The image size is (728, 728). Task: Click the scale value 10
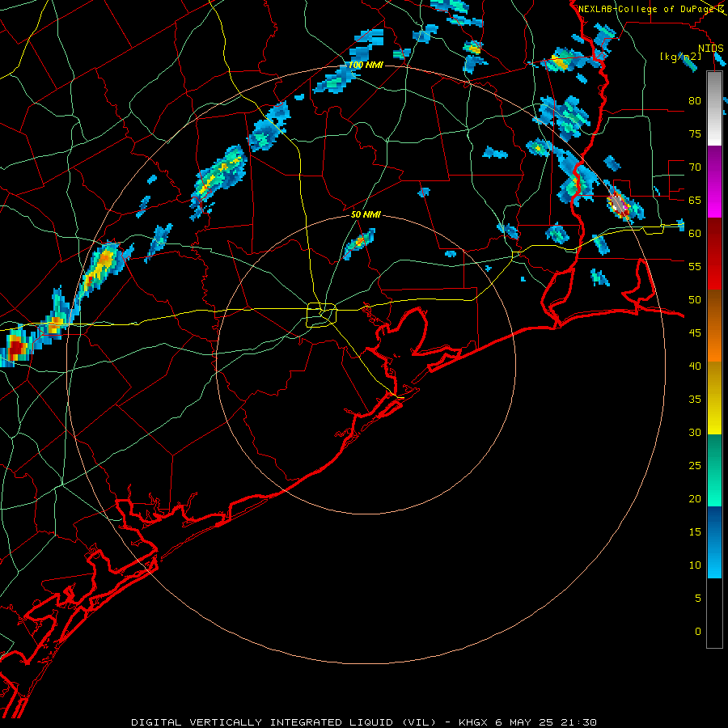pyautogui.click(x=695, y=565)
